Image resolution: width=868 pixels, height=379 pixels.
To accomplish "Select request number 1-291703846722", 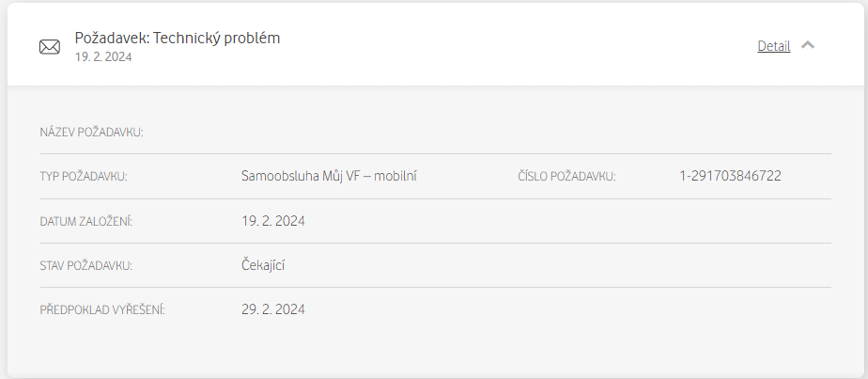I will pyautogui.click(x=730, y=176).
